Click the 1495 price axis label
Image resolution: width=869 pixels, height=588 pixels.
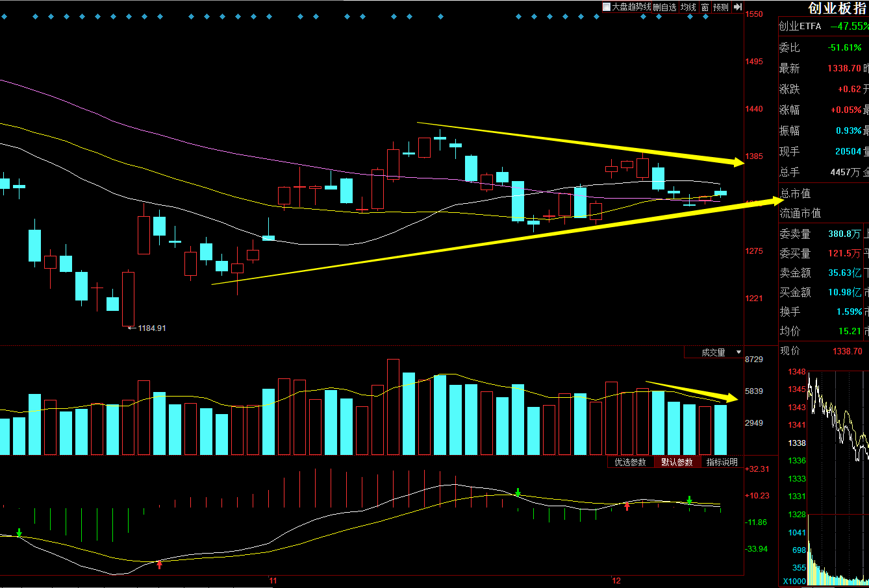click(754, 62)
